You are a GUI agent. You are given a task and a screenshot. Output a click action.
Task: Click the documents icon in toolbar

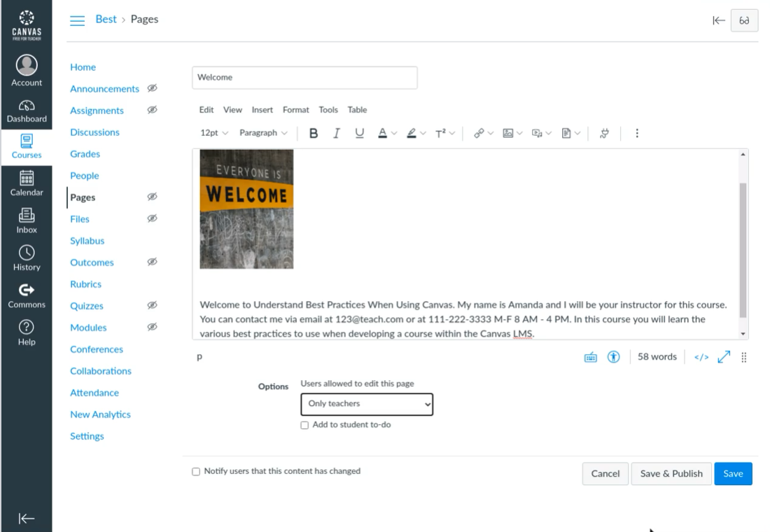click(566, 133)
